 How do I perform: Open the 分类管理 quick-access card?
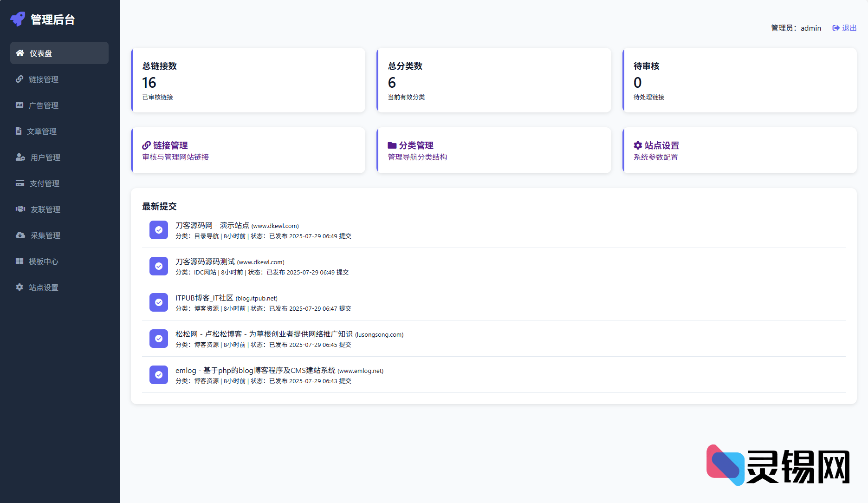[x=494, y=150]
